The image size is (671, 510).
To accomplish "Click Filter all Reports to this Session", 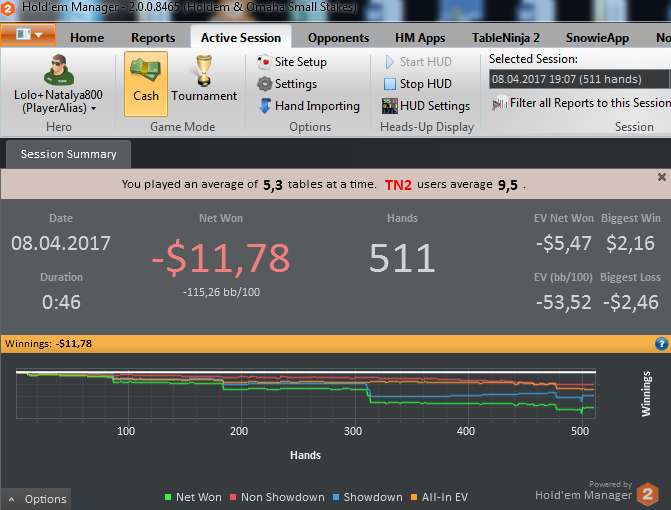I will [581, 103].
